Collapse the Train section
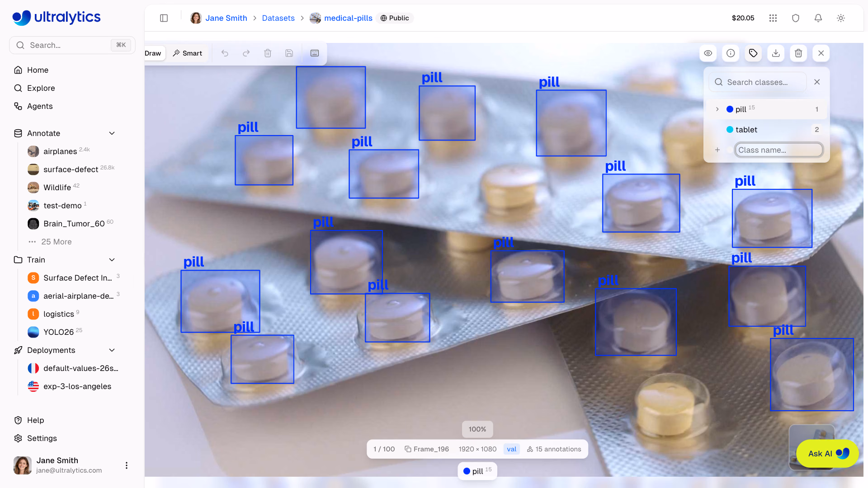Viewport: 868px width, 488px height. [112, 260]
